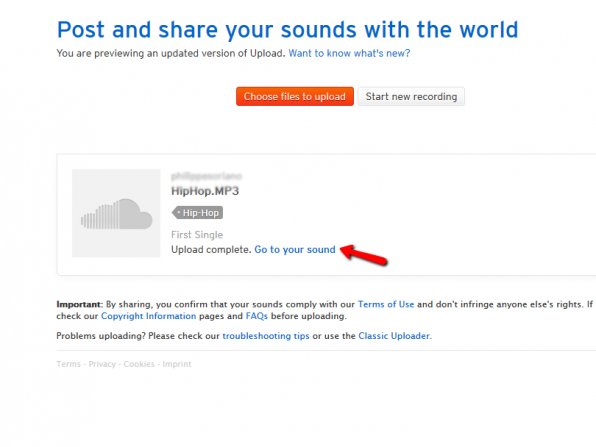This screenshot has width=596, height=447.
Task: Click the Post and share your sounds heading
Action: 288,30
